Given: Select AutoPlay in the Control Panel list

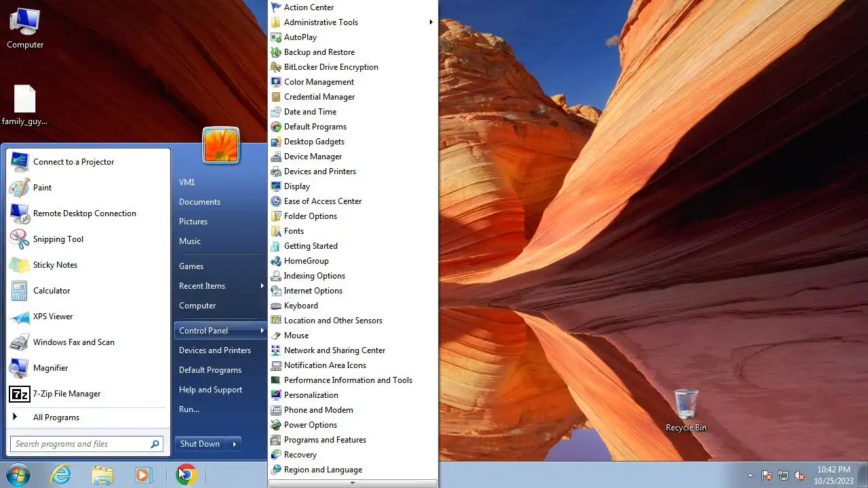Looking at the screenshot, I should (x=353, y=37).
